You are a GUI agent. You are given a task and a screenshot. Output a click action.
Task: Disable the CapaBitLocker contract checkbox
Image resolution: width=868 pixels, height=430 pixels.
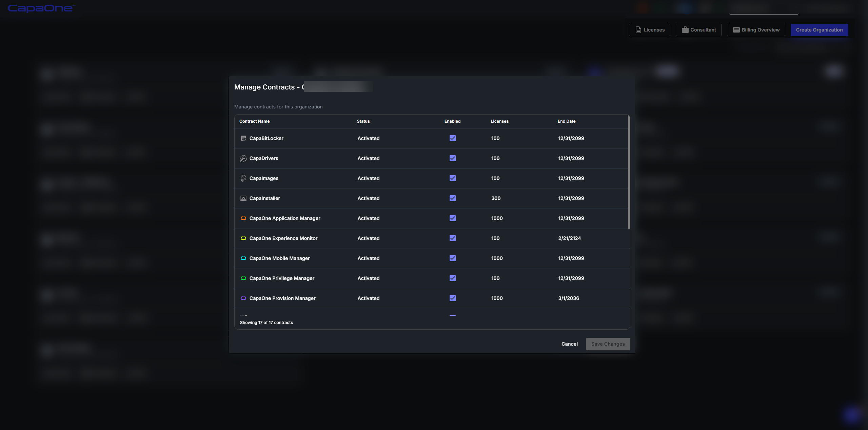coord(452,138)
